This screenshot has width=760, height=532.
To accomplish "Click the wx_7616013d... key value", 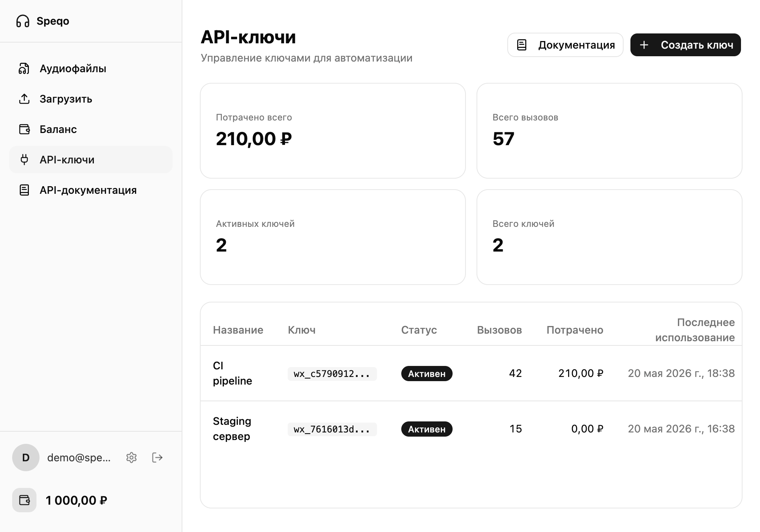I will point(332,429).
